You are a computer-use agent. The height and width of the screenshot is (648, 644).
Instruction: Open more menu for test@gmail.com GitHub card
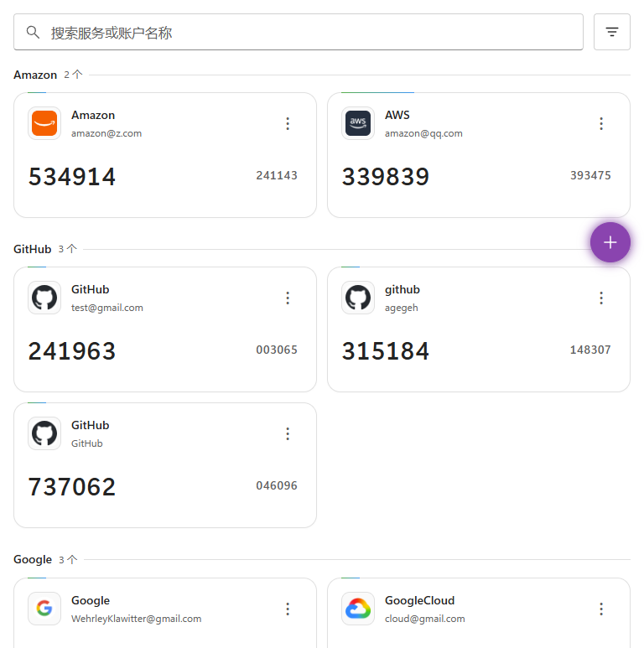click(288, 298)
